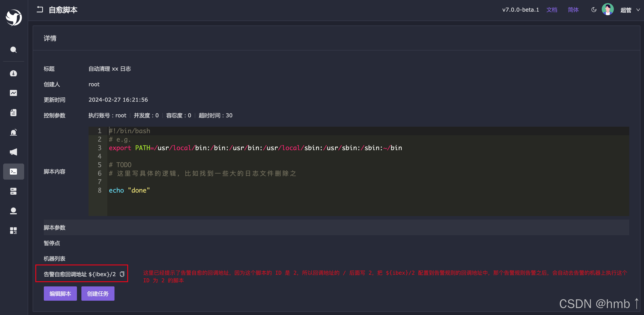
Task: Switch language via 简体 selector
Action: pos(573,10)
